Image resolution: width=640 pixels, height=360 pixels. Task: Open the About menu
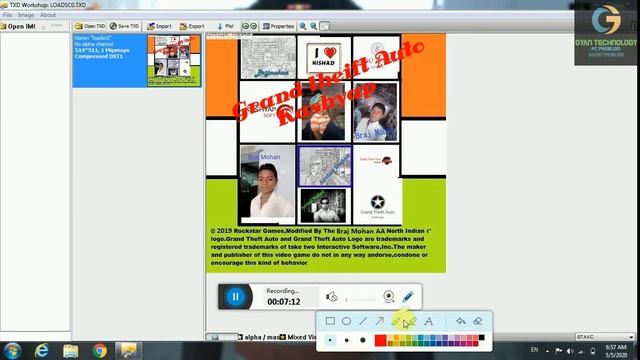coord(48,15)
